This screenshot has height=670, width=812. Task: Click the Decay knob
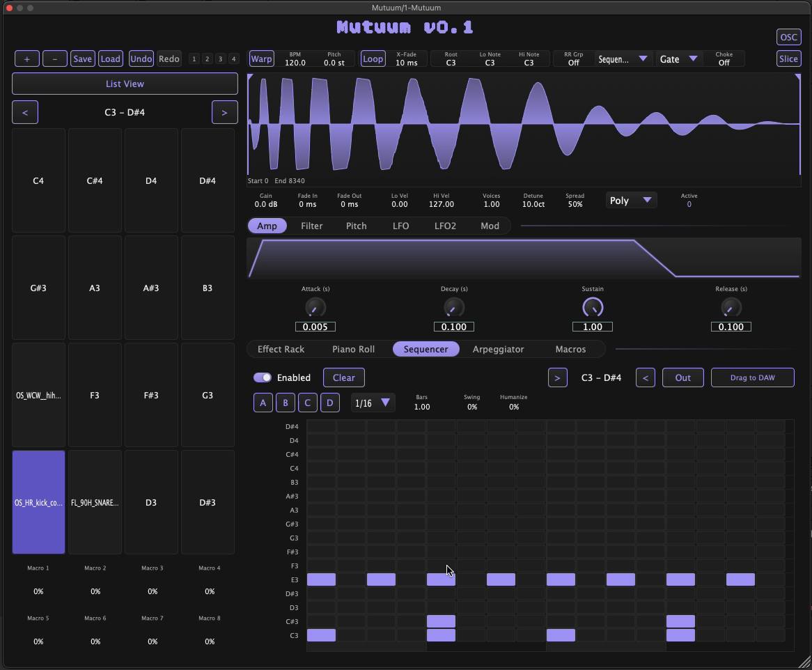(454, 308)
